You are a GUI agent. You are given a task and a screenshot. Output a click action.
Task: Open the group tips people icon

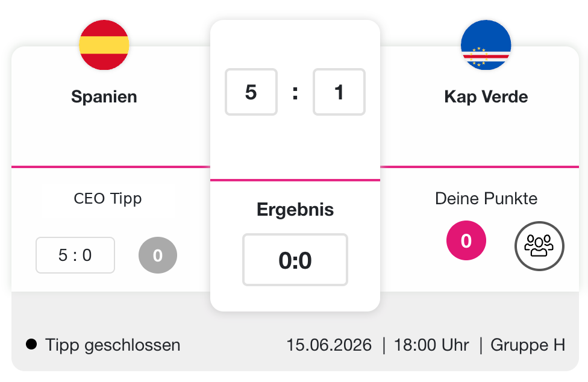(x=539, y=246)
